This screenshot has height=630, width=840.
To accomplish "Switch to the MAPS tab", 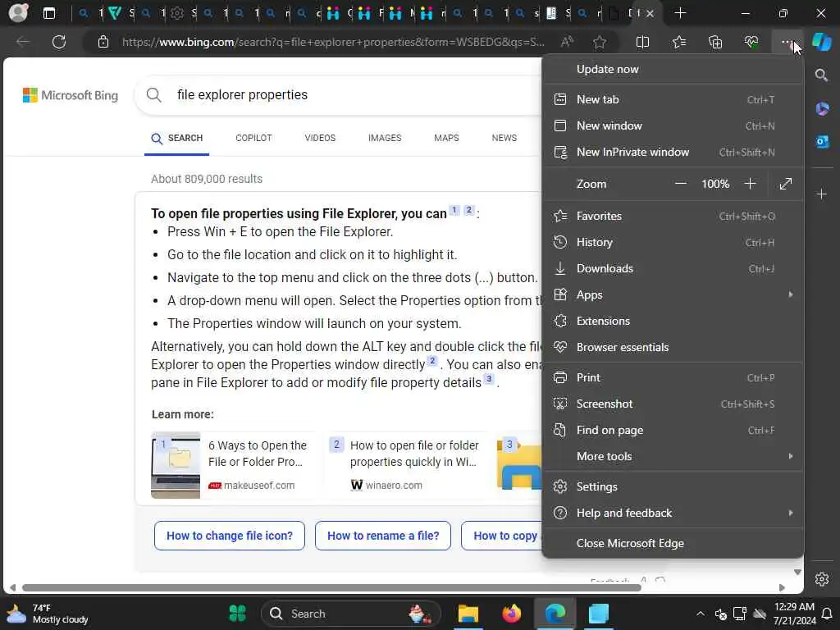I will (x=446, y=138).
